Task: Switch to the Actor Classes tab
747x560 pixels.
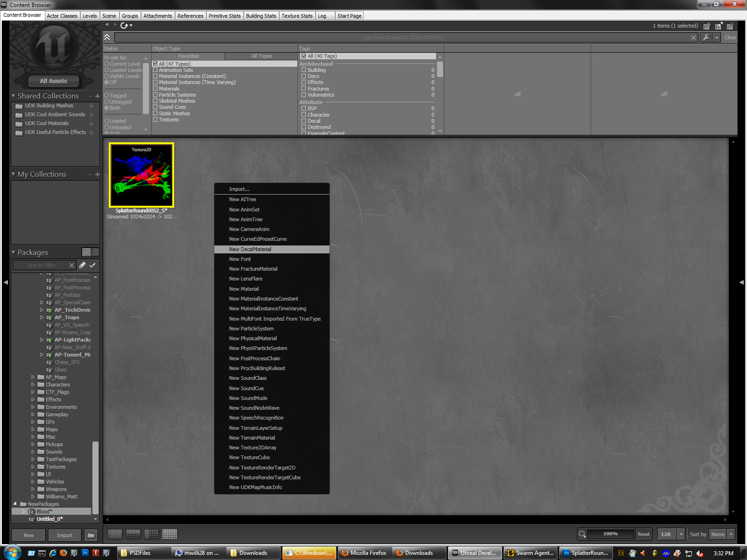Action: 62,16
